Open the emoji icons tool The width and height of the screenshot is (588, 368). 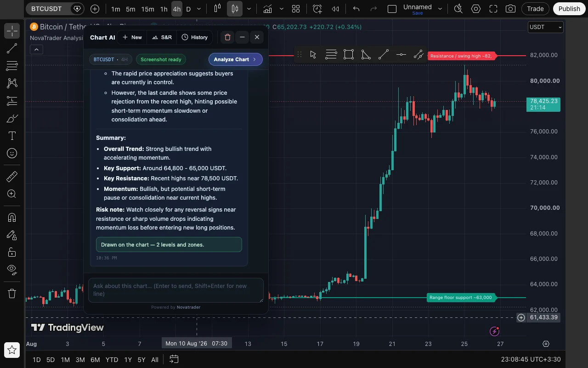[x=12, y=153]
